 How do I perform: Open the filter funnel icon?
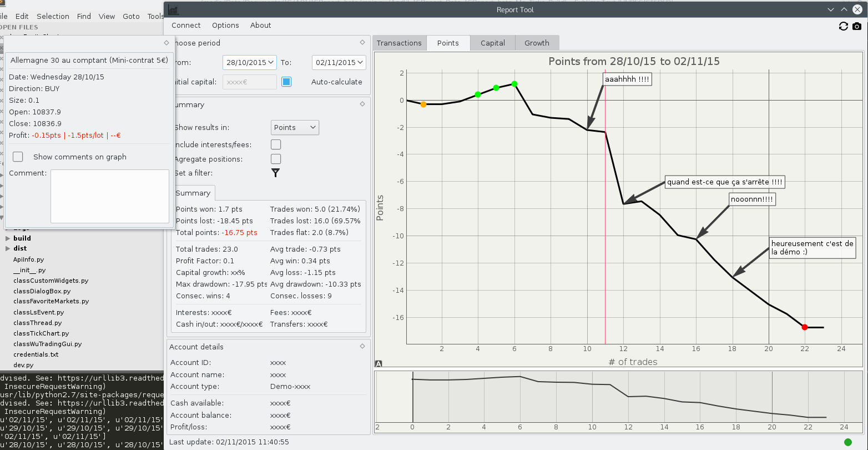coord(275,173)
